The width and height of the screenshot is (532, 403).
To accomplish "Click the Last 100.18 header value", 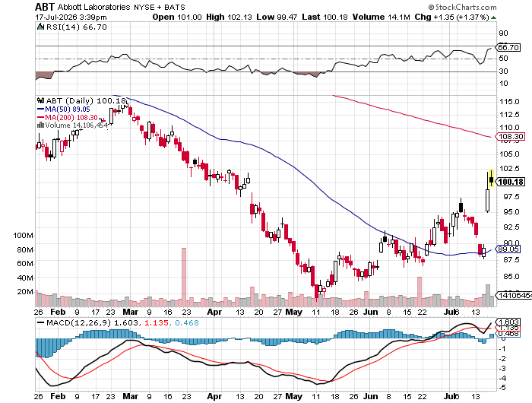I will 325,17.
